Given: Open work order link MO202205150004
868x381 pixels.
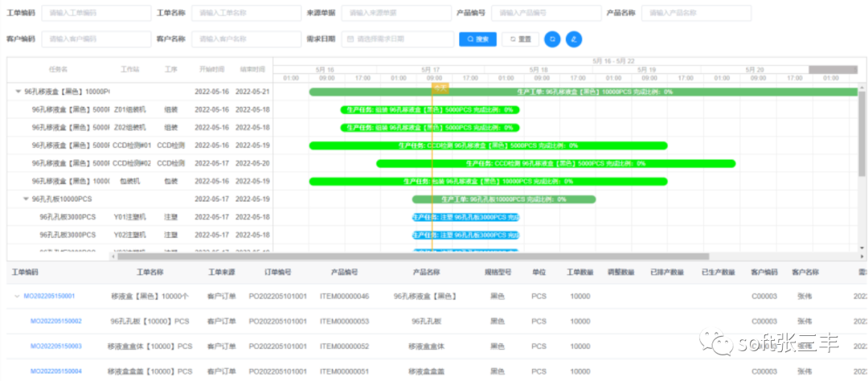Looking at the screenshot, I should [55, 371].
